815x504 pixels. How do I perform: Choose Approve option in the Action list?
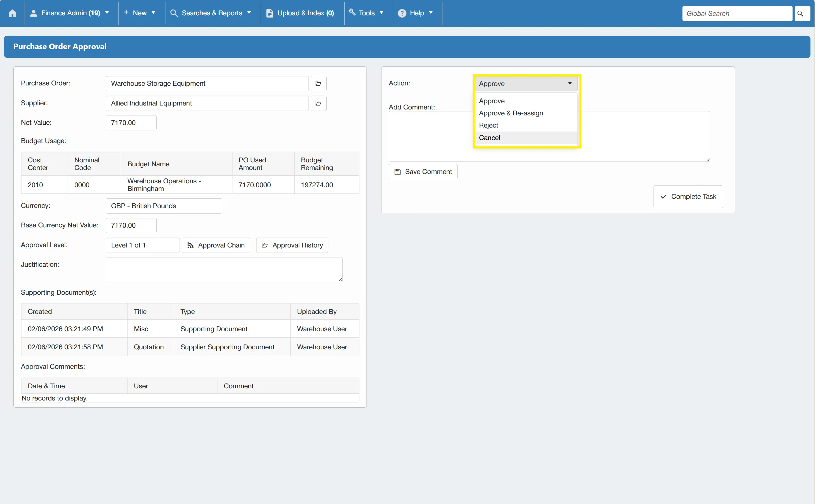(x=526, y=101)
